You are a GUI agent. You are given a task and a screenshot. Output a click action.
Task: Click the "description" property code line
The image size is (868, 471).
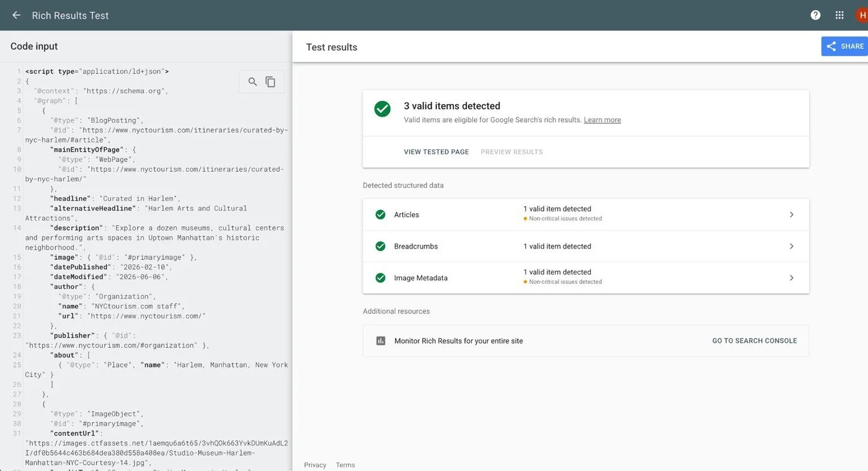coord(155,237)
